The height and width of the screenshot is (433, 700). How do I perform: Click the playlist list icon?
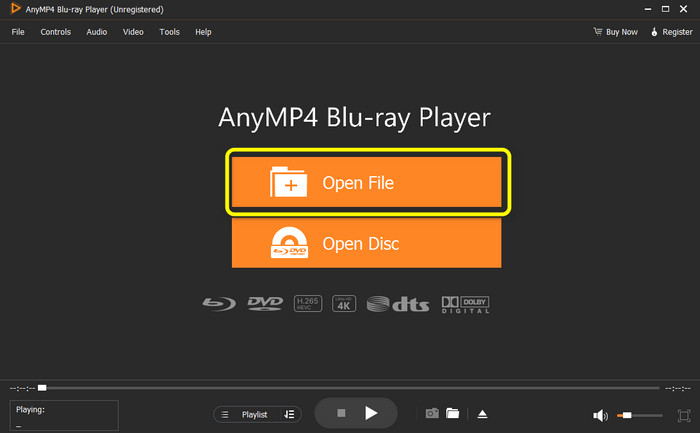coord(225,415)
